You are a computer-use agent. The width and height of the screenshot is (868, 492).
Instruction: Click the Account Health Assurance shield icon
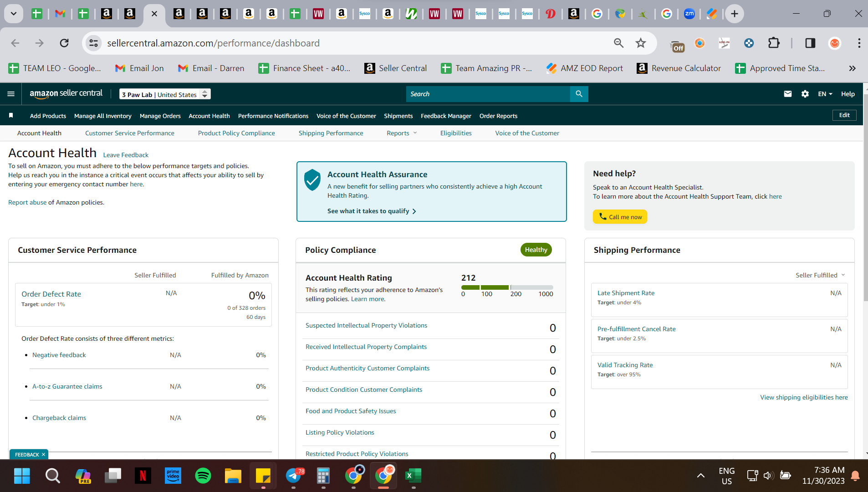(x=312, y=180)
